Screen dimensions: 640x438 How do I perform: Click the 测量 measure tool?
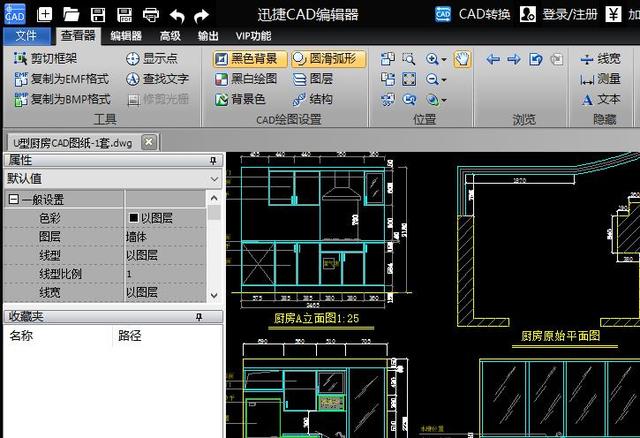click(601, 79)
